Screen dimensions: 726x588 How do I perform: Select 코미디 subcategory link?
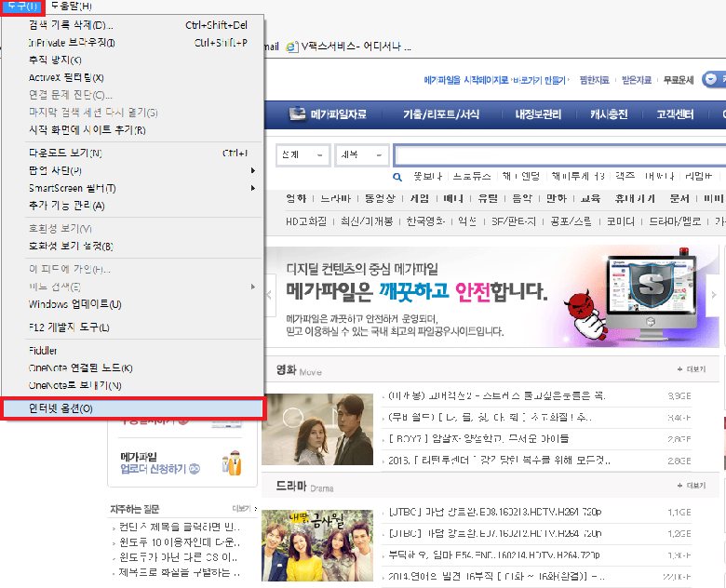click(x=621, y=221)
